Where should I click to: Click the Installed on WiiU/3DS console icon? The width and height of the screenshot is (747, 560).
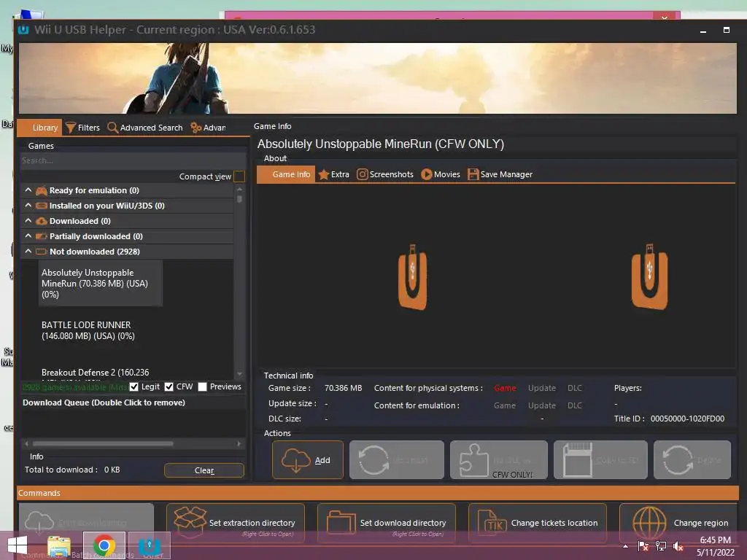tap(42, 206)
